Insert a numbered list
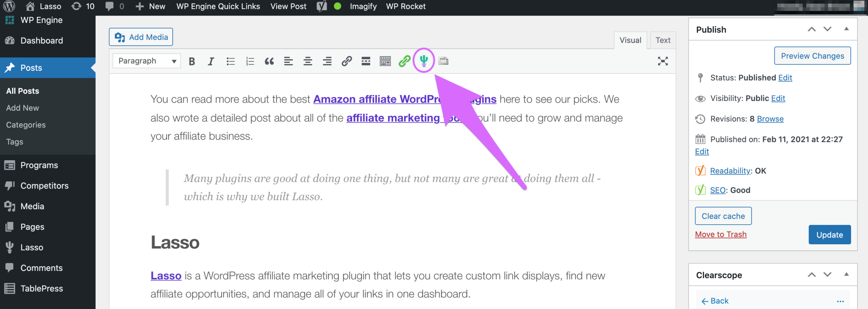The height and width of the screenshot is (309, 868). click(x=250, y=61)
